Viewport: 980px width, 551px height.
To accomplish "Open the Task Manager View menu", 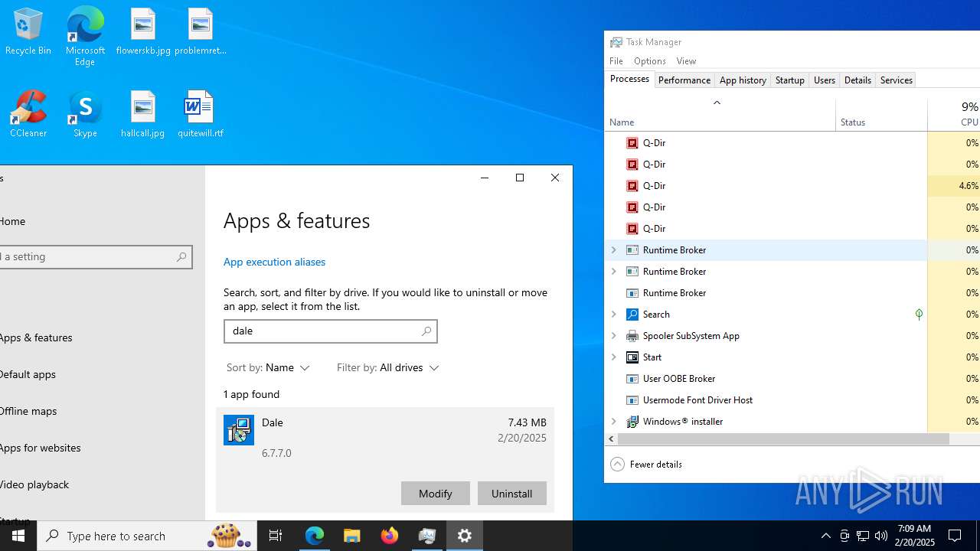I will point(686,60).
